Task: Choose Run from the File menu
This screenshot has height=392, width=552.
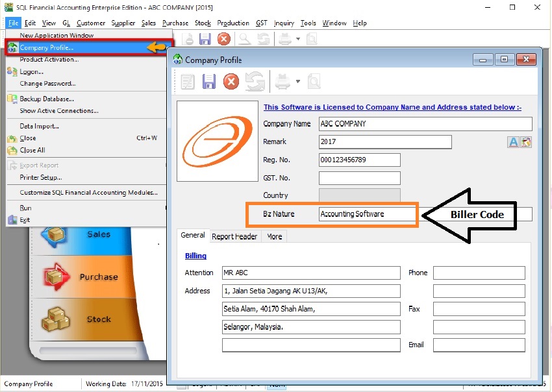Action: (86, 208)
